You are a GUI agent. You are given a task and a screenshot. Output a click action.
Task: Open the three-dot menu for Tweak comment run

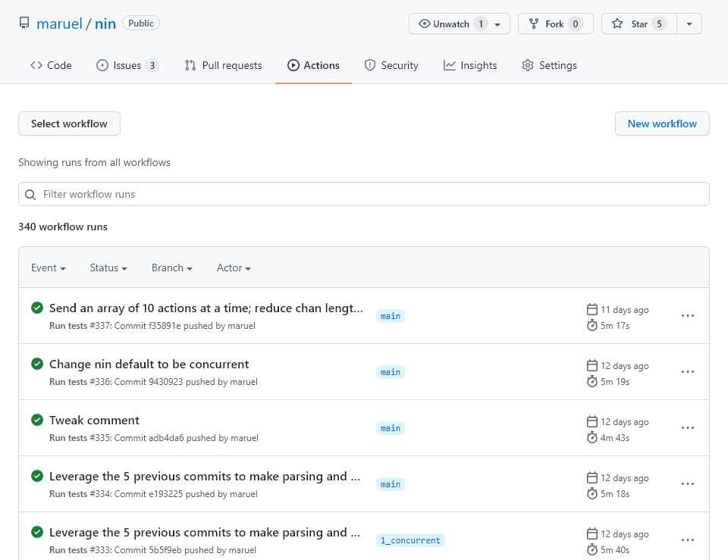click(688, 428)
